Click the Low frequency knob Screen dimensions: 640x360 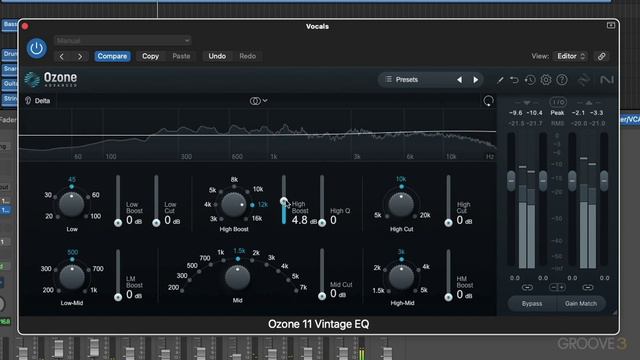click(71, 205)
